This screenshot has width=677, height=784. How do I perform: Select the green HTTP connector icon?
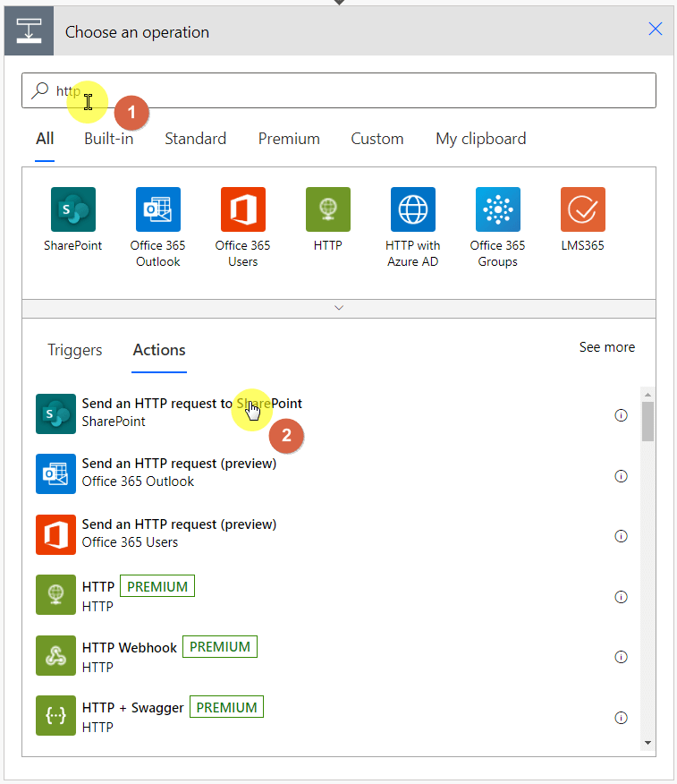(327, 209)
